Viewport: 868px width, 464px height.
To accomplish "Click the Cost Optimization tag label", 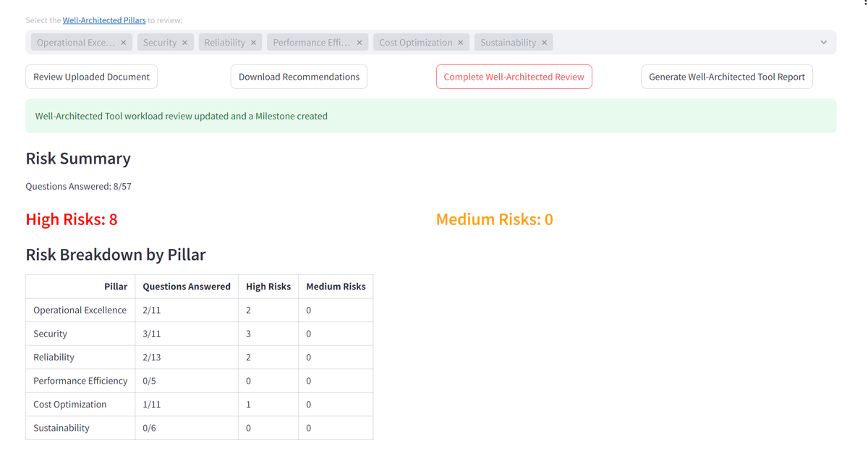I will click(416, 43).
